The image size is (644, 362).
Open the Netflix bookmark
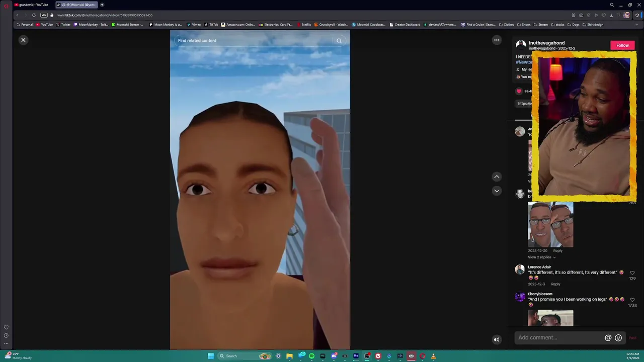(304, 25)
